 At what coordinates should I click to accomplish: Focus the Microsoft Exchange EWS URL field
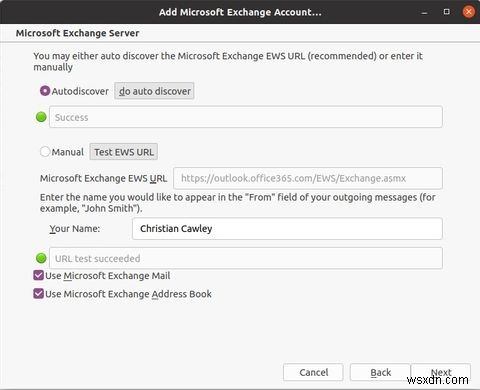point(308,178)
